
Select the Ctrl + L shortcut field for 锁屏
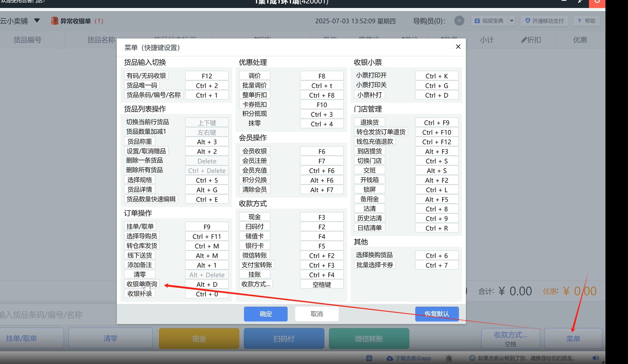coord(437,190)
